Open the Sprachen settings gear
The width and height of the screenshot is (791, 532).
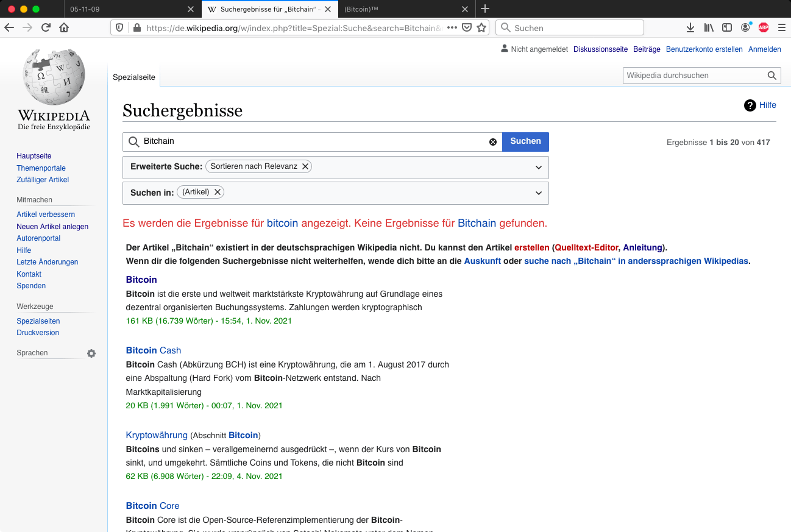91,353
